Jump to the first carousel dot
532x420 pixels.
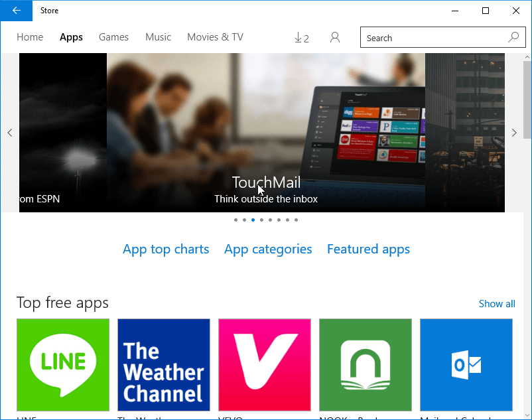[235, 220]
